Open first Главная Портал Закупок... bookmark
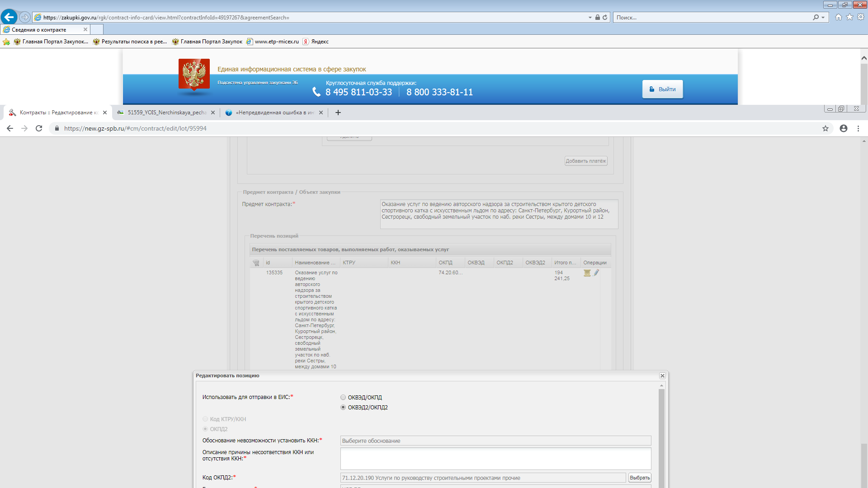Viewport: 868px width, 488px height. 51,42
